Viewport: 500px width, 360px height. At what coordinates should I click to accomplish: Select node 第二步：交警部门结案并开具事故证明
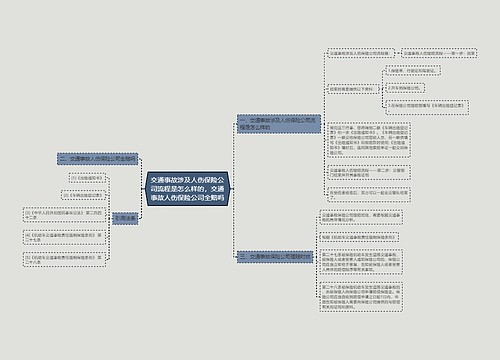[369, 173]
